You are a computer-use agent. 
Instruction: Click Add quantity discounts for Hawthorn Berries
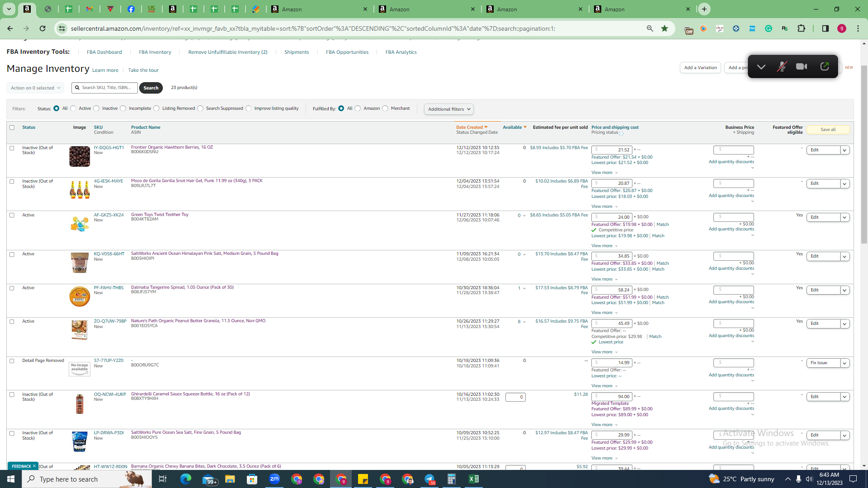click(x=731, y=162)
